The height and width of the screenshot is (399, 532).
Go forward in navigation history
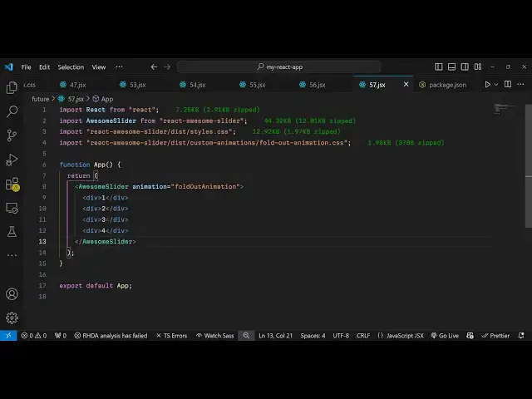click(167, 66)
